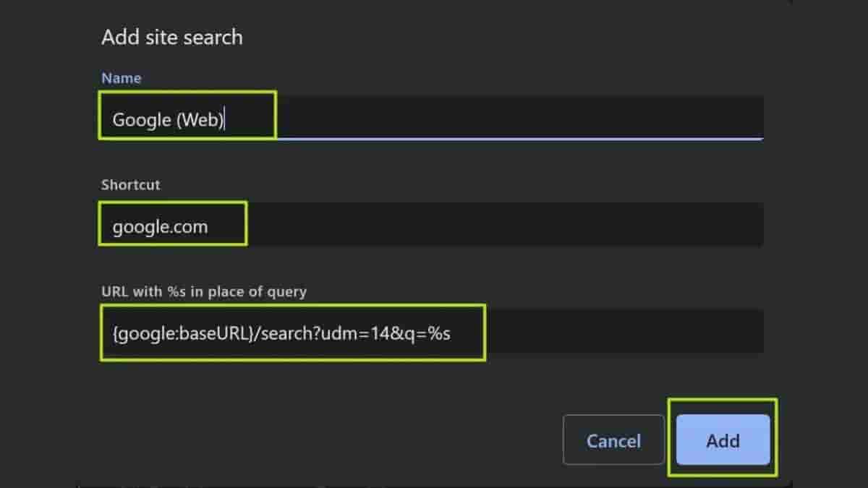Click the "Name" field label

(x=122, y=78)
